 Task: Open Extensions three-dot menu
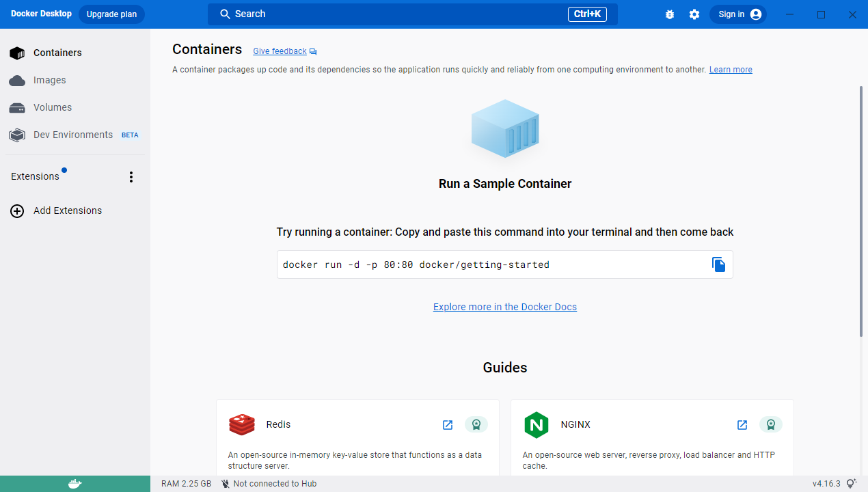pyautogui.click(x=131, y=177)
